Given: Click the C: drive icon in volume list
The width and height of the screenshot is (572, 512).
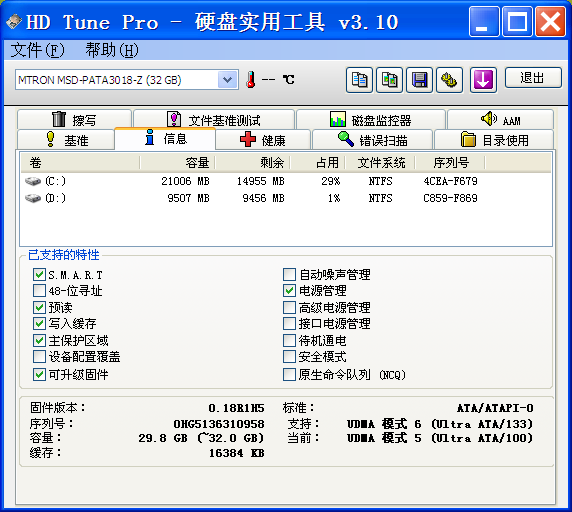Looking at the screenshot, I should click(x=33, y=181).
